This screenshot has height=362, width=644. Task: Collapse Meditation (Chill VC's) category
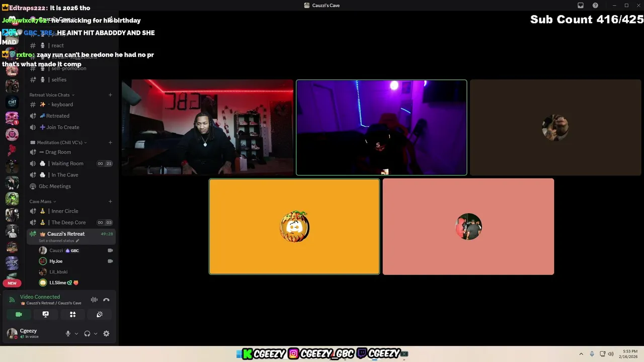coord(58,142)
